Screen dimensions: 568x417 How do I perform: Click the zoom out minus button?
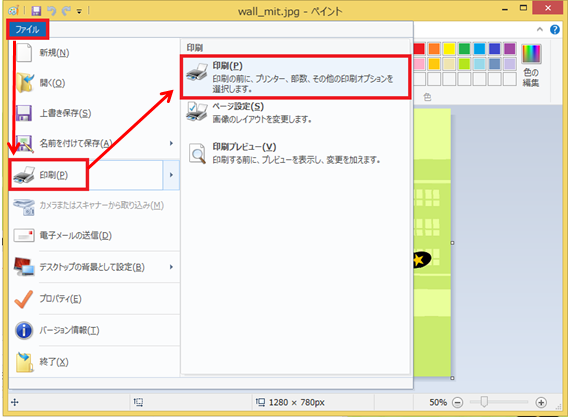(458, 403)
